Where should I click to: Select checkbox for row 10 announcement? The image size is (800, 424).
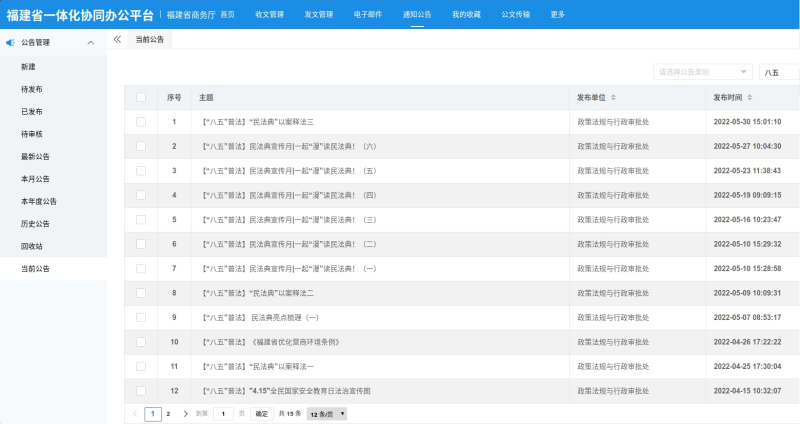coord(141,342)
